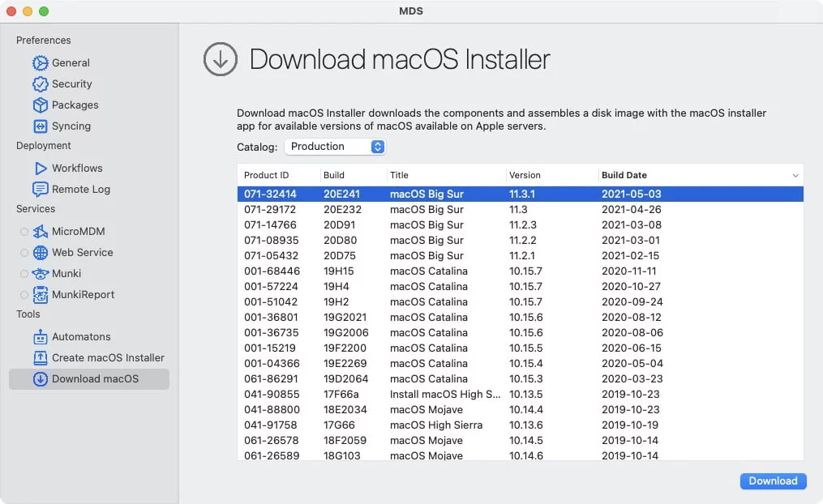The image size is (823, 504).
Task: Select macOS High Sierra 10.13.6 row
Action: tap(520, 425)
